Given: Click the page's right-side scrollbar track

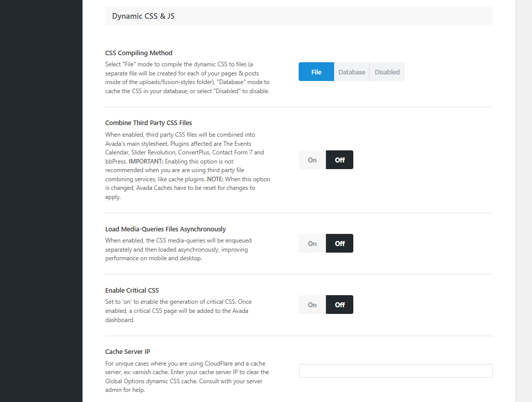Looking at the screenshot, I should [x=523, y=203].
